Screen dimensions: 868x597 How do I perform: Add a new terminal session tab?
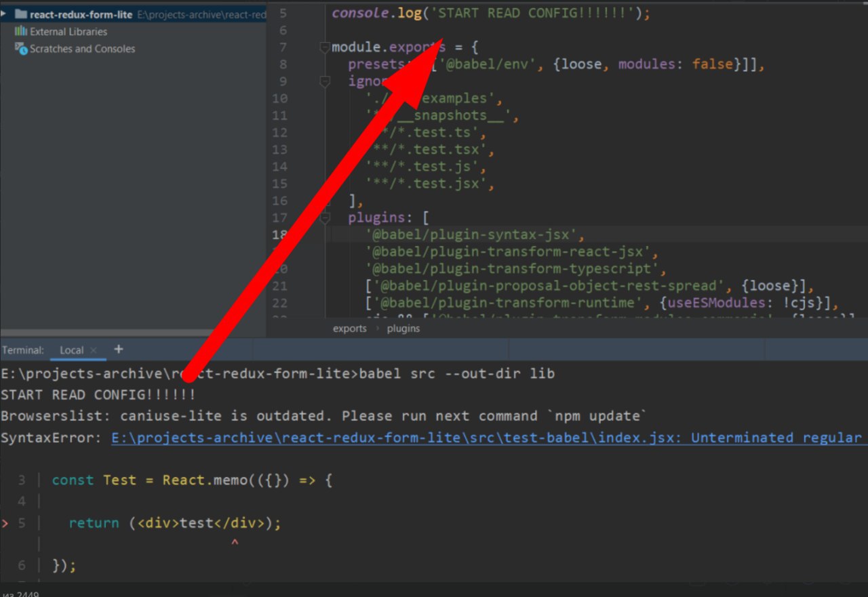[119, 350]
